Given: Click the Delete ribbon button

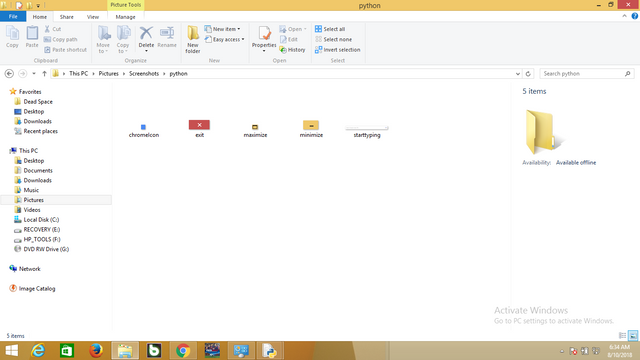Looking at the screenshot, I should tap(146, 39).
